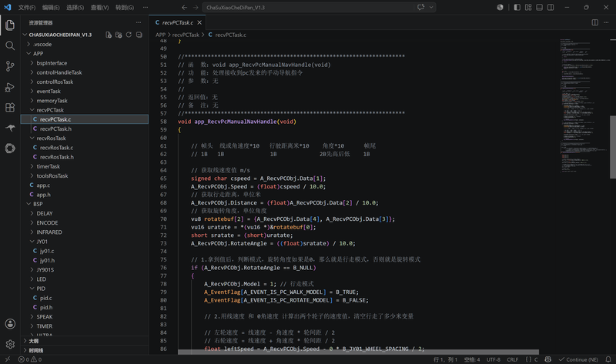This screenshot has width=616, height=364.
Task: Collapse the APP folder
Action: 85,54
